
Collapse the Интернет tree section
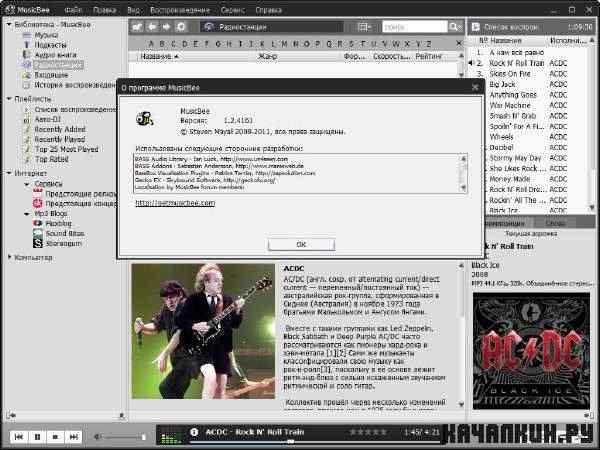(x=9, y=173)
